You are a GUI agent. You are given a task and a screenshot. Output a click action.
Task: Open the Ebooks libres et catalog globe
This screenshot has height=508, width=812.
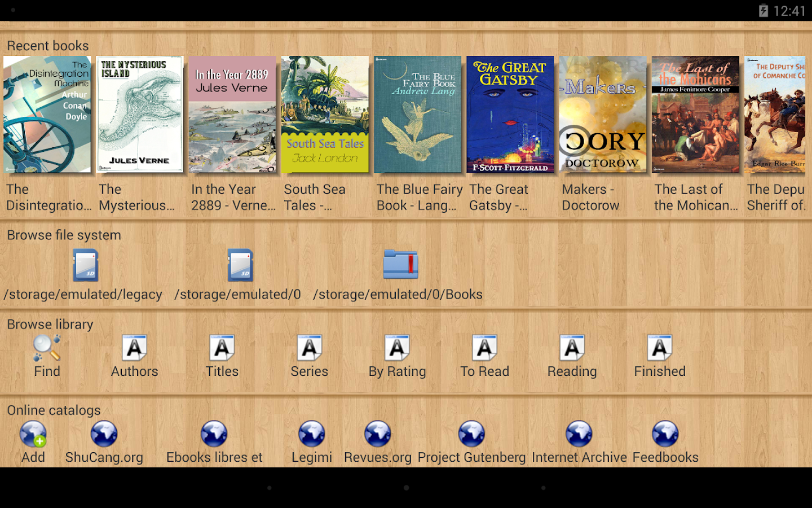pos(214,434)
